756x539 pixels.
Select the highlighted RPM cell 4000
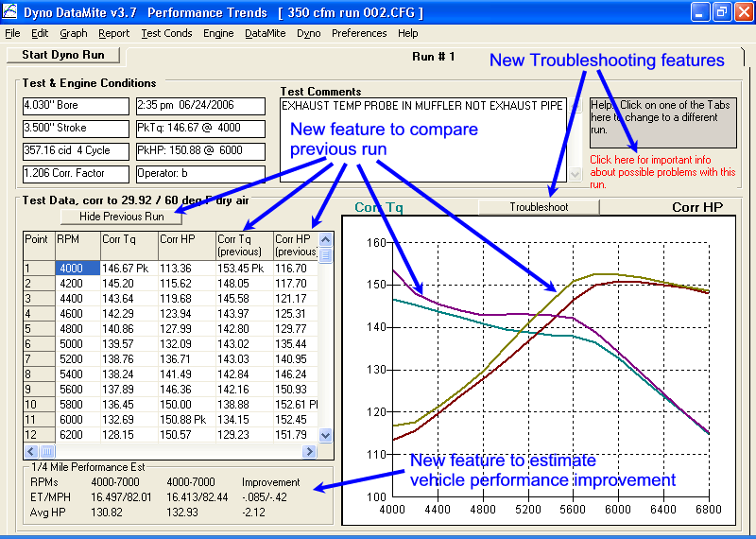(77, 269)
